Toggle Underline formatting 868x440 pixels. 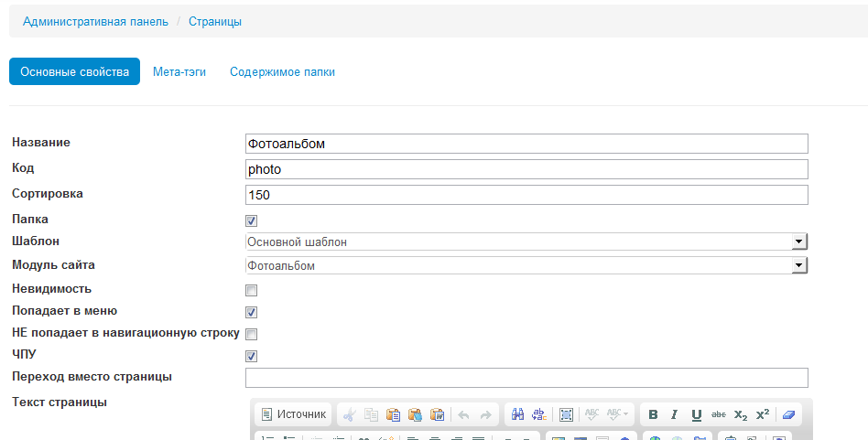coord(697,414)
